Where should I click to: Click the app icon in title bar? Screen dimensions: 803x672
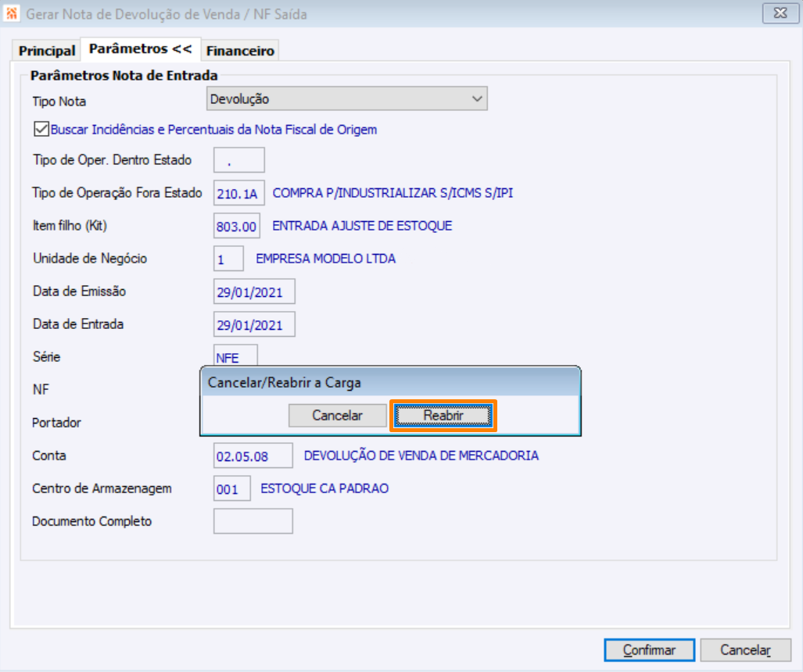11,13
